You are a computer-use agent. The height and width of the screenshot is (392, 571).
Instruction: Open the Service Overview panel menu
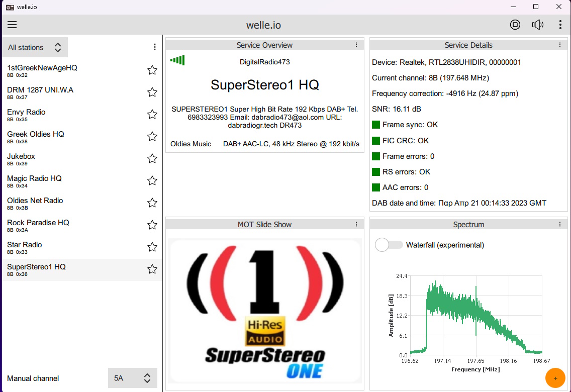tap(356, 45)
